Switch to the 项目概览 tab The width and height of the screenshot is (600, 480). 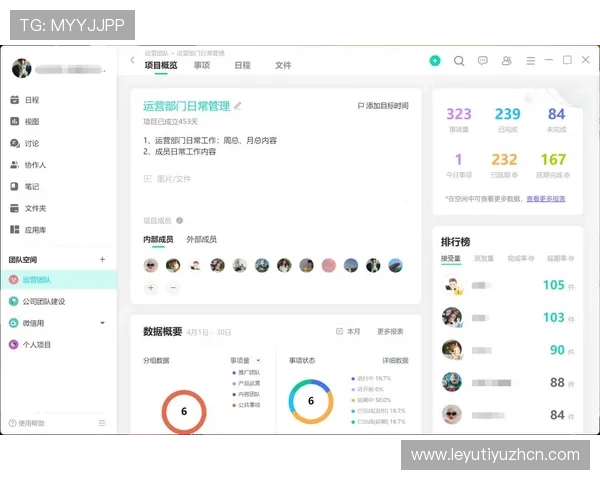(161, 65)
